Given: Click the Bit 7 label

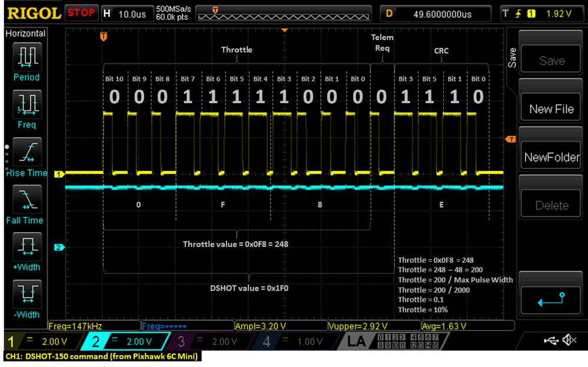Looking at the screenshot, I should [188, 79].
